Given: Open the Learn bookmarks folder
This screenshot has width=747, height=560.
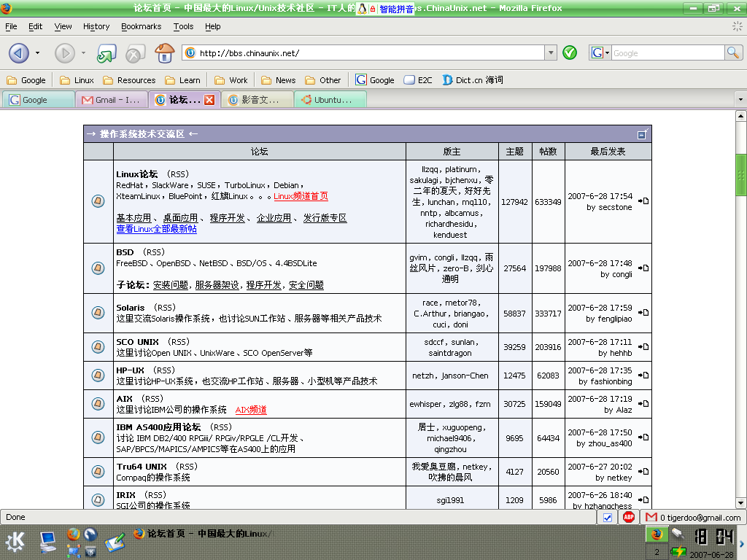Looking at the screenshot, I should pos(182,80).
